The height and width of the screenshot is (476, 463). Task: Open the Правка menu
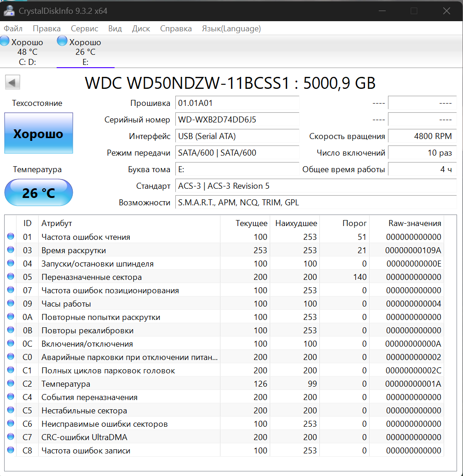coord(46,29)
